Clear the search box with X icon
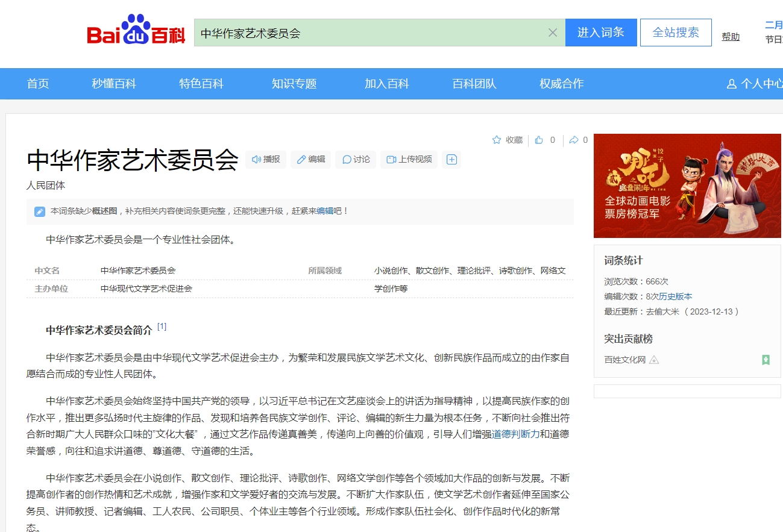The image size is (783, 532). (552, 33)
